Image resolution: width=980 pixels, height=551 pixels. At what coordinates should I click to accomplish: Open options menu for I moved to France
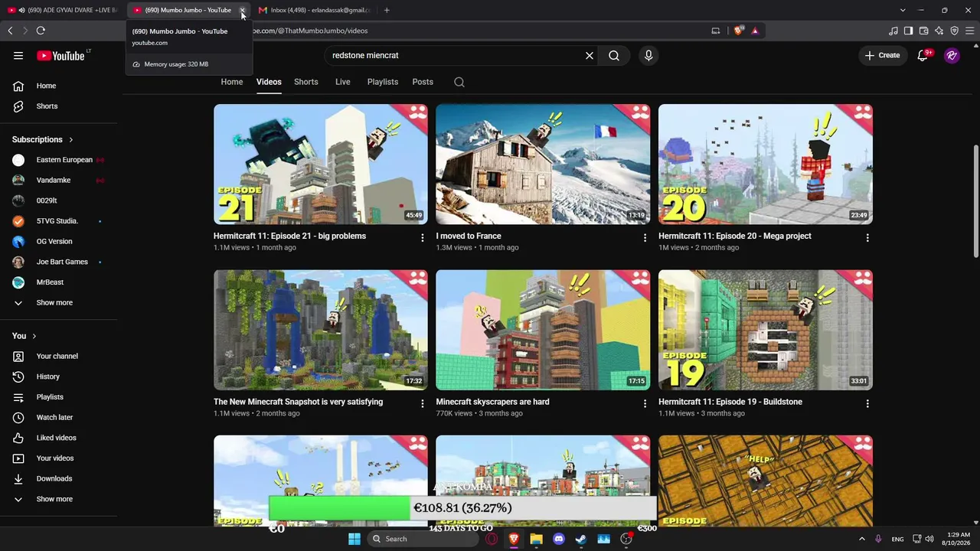[645, 238]
